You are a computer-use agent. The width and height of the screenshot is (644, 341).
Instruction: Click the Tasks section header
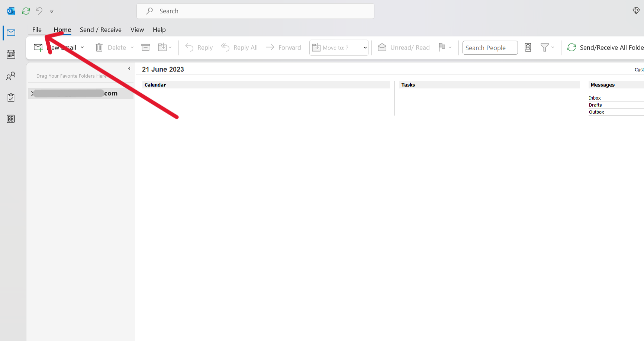(x=489, y=85)
